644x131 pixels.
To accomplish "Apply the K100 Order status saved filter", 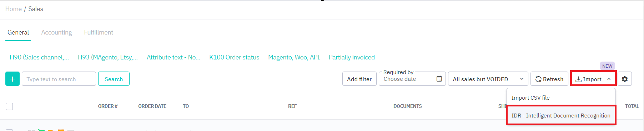I will tap(234, 57).
